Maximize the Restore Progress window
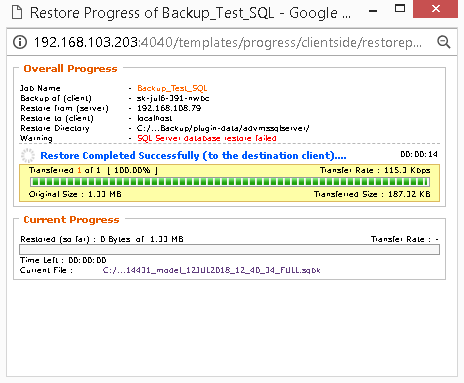Image resolution: width=464 pixels, height=383 pixels. (400, 9)
